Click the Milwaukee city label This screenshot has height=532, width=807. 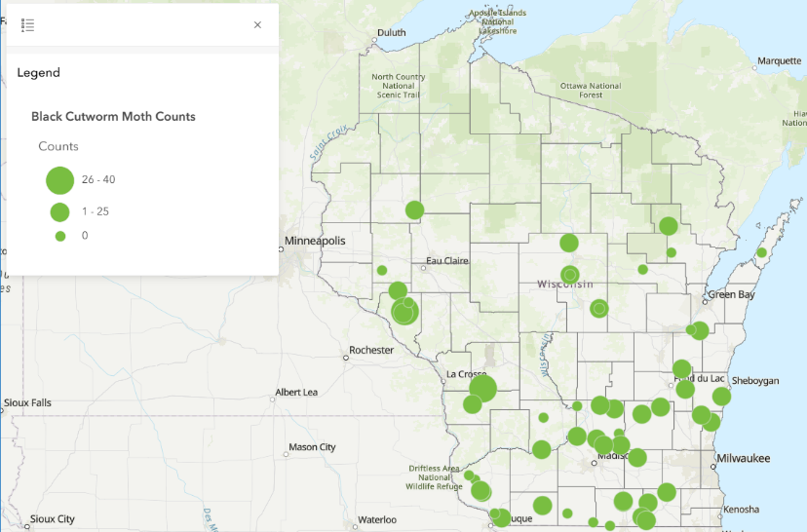(x=744, y=458)
